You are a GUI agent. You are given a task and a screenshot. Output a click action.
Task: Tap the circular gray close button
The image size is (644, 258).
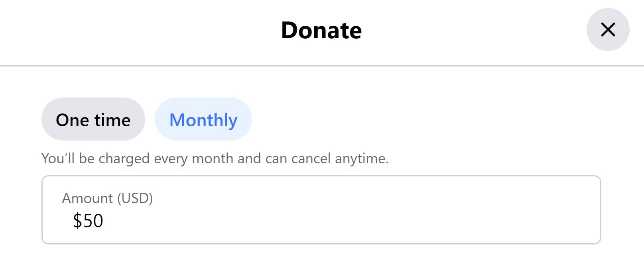[x=608, y=29]
